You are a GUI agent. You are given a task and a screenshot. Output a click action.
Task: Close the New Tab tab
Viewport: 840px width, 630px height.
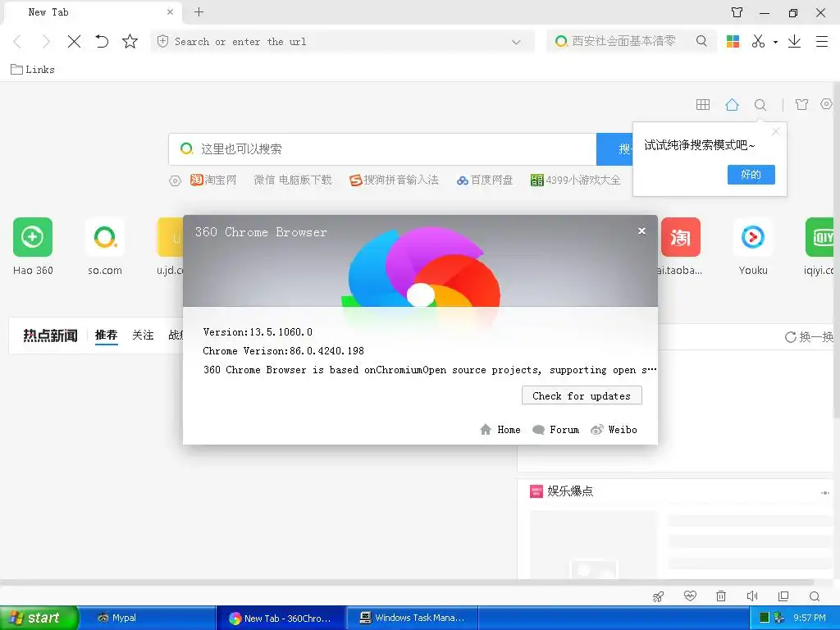[x=171, y=11]
